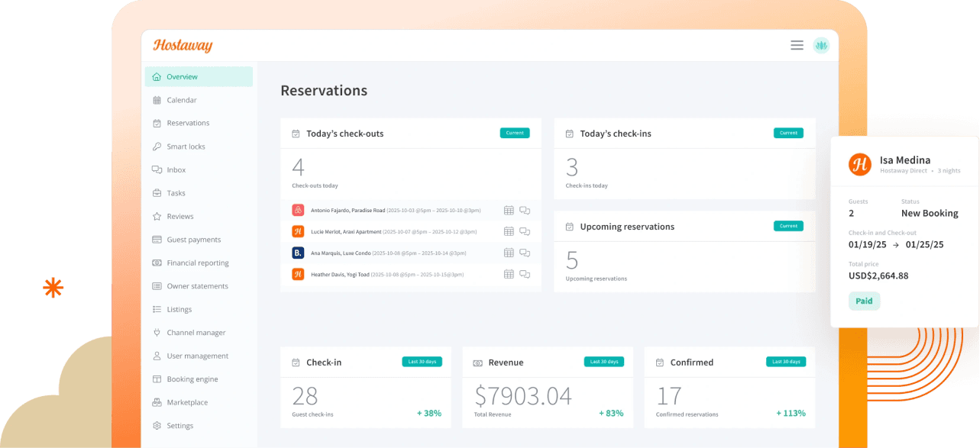Click Last 30 days badge on Confirmed card
Screen dimensions: 980x448
tap(785, 362)
